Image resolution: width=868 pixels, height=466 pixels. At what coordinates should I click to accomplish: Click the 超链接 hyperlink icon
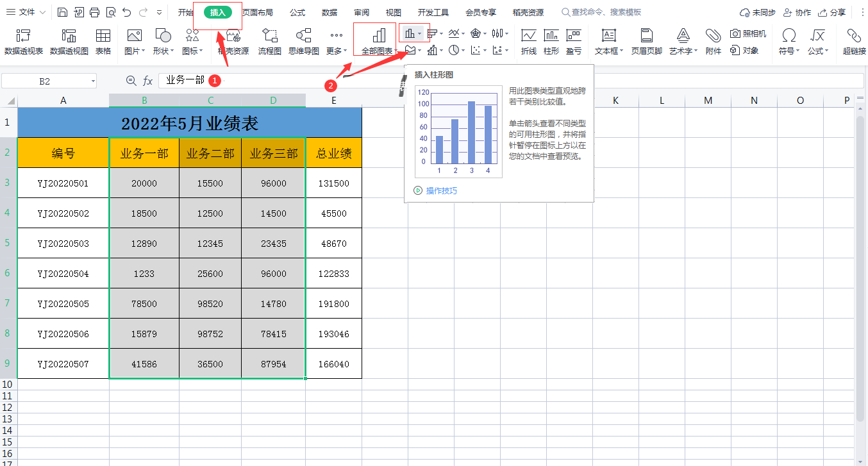click(x=855, y=42)
